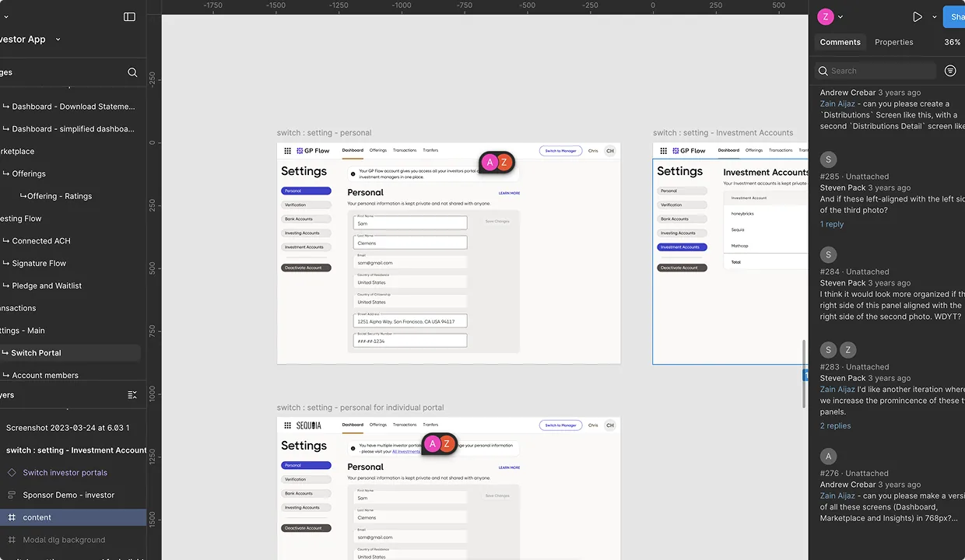
Task: Click the Present play button
Action: click(x=918, y=16)
